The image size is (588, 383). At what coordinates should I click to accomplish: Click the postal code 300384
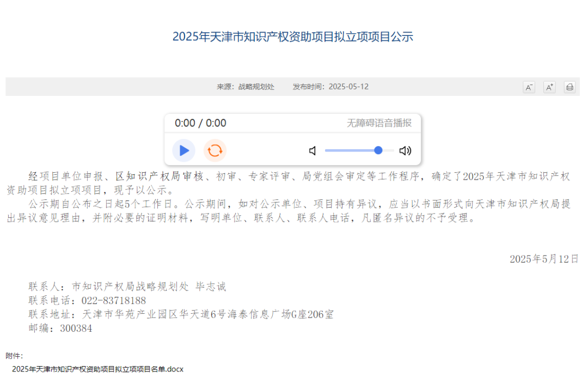76,329
